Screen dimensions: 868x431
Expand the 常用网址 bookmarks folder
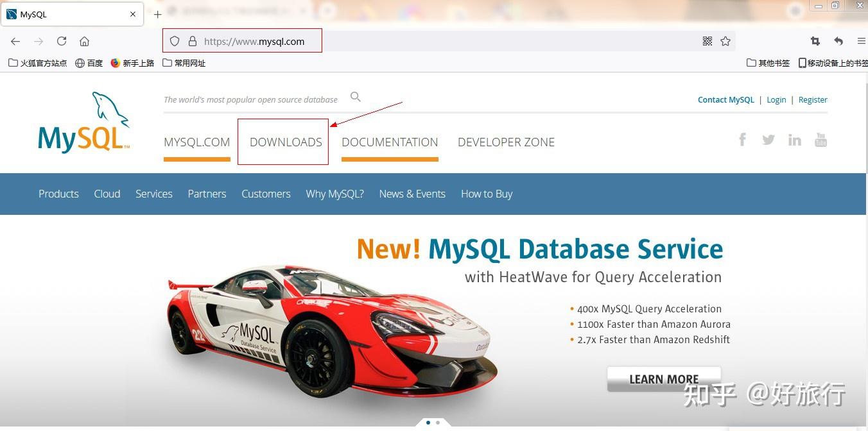pyautogui.click(x=184, y=62)
